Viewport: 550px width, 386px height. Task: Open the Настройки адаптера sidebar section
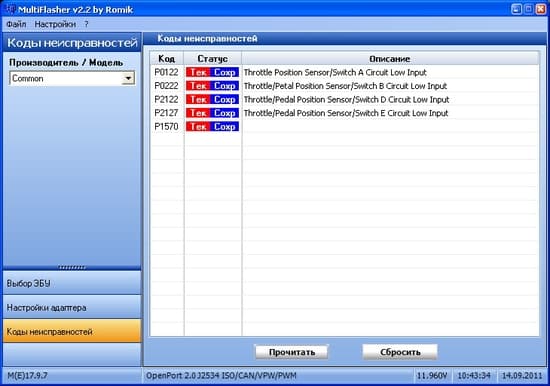pos(72,307)
